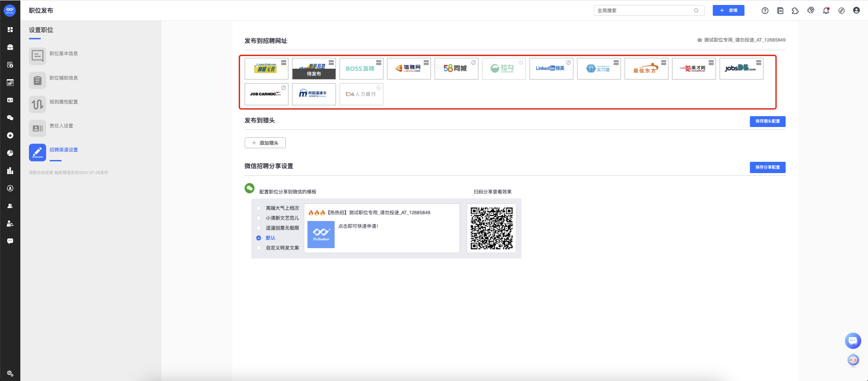Click the clipboard clock icon in sidebar
Image resolution: width=868 pixels, height=381 pixels.
[x=10, y=65]
